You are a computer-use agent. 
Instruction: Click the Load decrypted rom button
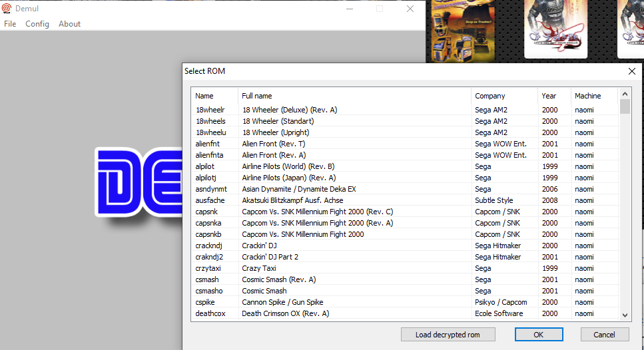(448, 335)
